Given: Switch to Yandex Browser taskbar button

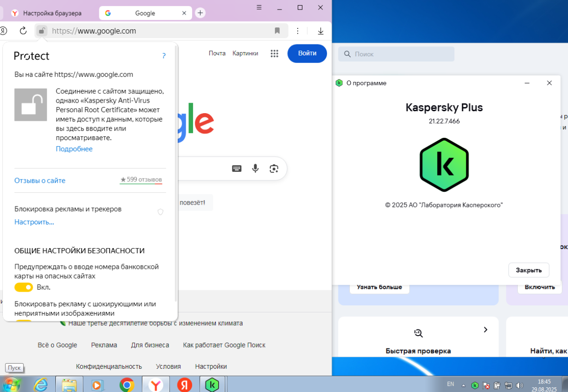Looking at the screenshot, I should [155, 384].
